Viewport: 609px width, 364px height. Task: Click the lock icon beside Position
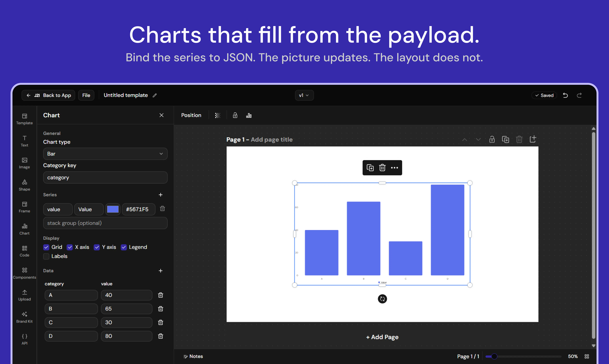pos(235,115)
